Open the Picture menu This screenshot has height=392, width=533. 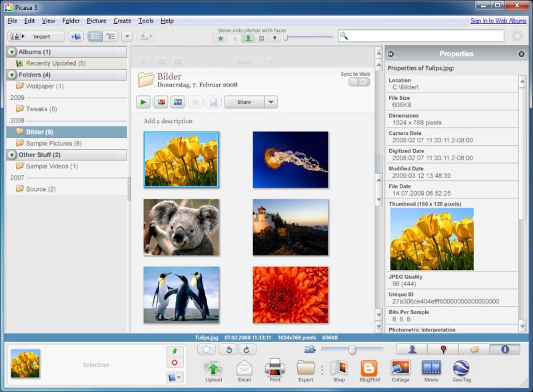96,21
